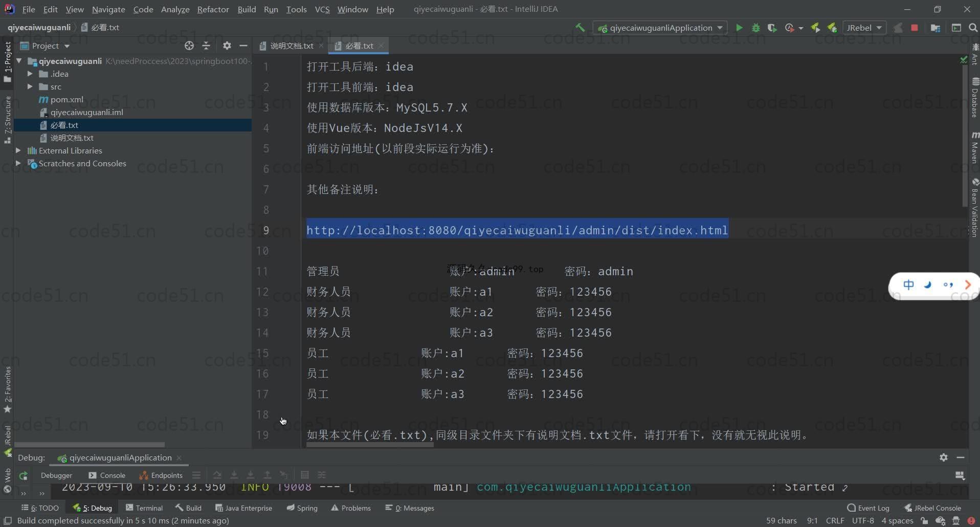The image size is (980, 527).
Task: Click the Project panel horizontal scrollbar
Action: (90, 445)
